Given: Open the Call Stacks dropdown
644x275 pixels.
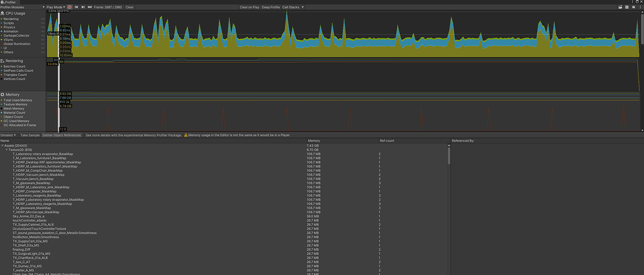Looking at the screenshot, I should point(293,7).
